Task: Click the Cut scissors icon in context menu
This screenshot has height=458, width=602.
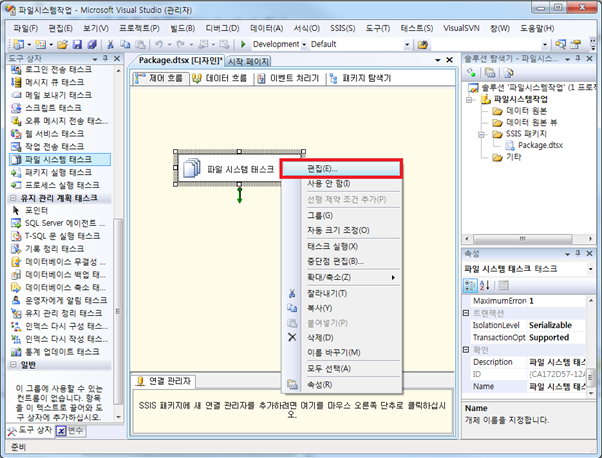Action: (x=292, y=294)
